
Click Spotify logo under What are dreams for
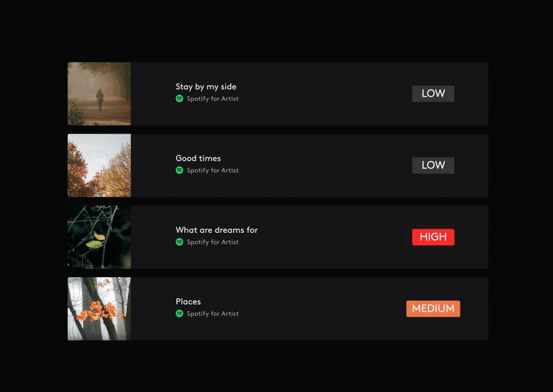coord(180,242)
